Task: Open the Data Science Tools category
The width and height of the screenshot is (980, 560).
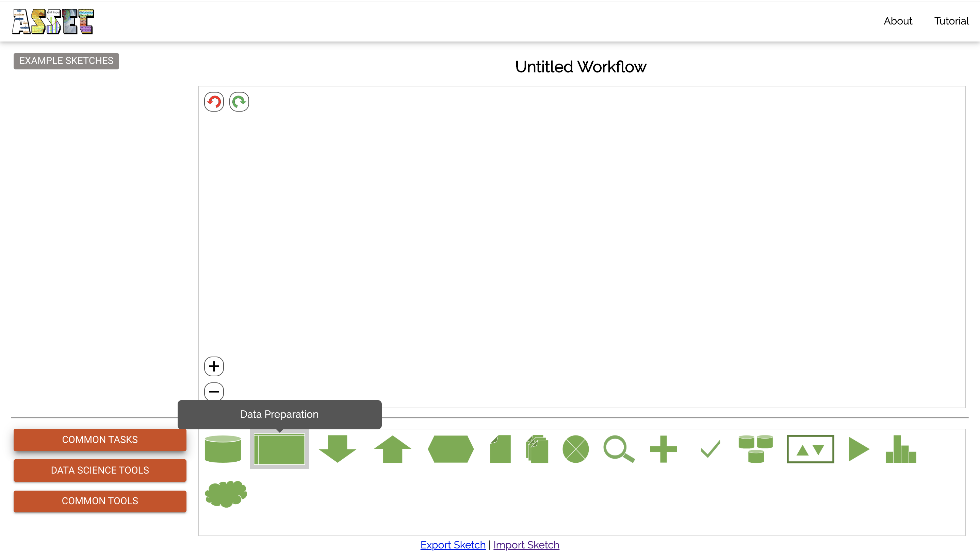Action: (100, 470)
